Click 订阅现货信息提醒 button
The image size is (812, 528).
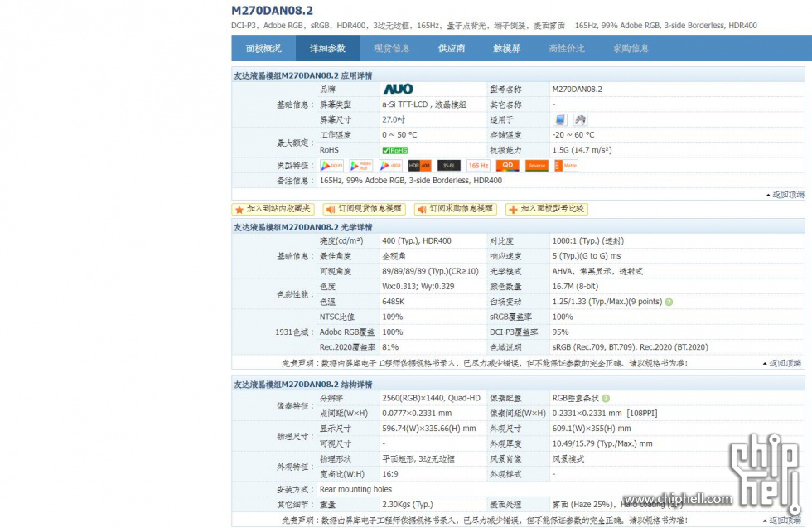click(x=364, y=209)
